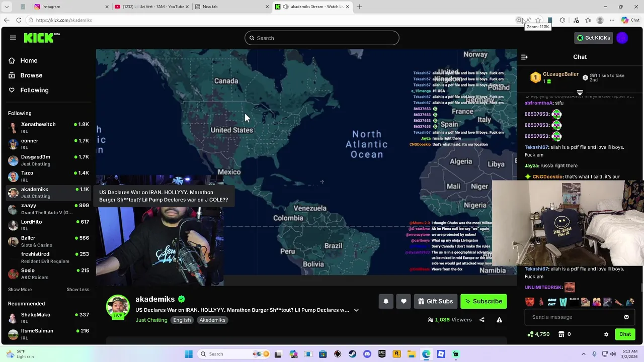Click the browser address bar
The width and height of the screenshot is (644, 362).
(x=272, y=20)
